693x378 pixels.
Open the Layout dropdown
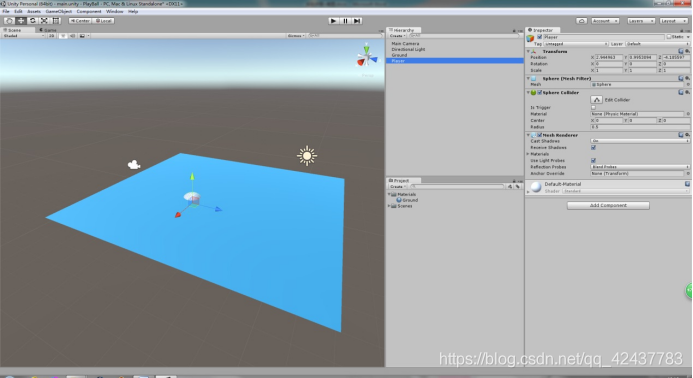click(x=673, y=21)
